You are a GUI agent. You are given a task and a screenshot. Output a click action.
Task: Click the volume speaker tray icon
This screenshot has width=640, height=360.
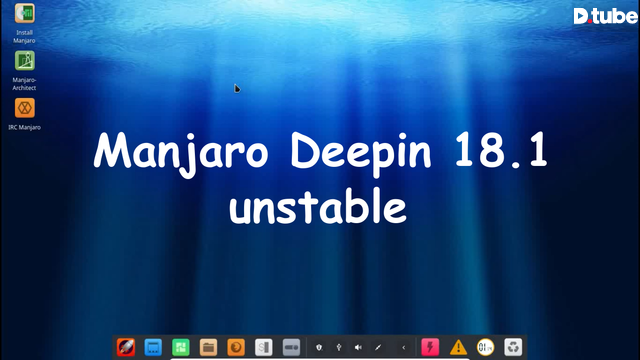pos(358,347)
